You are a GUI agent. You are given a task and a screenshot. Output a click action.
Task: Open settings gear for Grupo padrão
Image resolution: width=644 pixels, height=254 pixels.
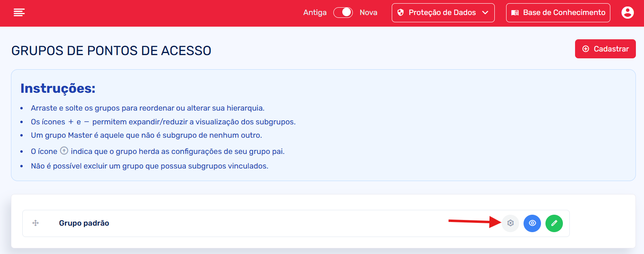click(511, 223)
